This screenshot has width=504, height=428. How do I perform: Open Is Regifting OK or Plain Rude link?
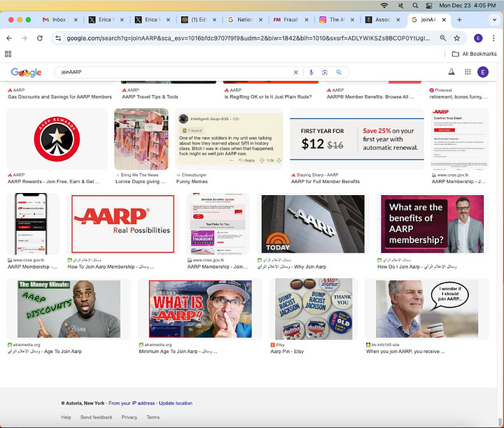[x=267, y=97]
